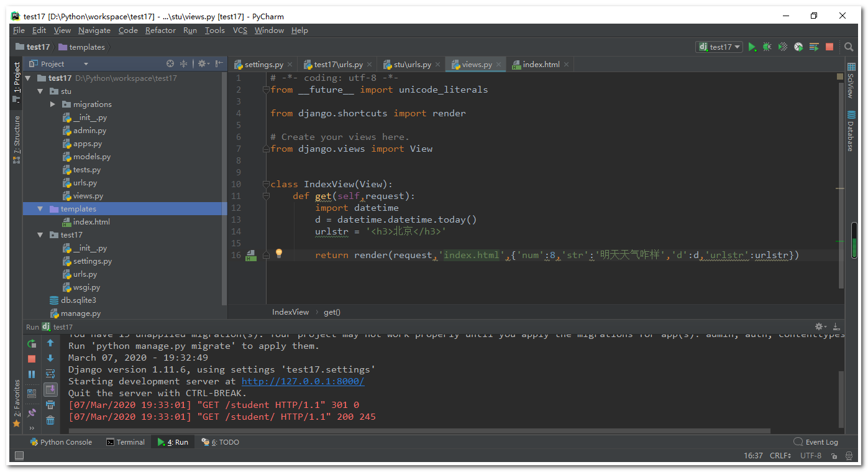Stop the running process in top toolbar
The height and width of the screenshot is (472, 868).
[x=829, y=47]
